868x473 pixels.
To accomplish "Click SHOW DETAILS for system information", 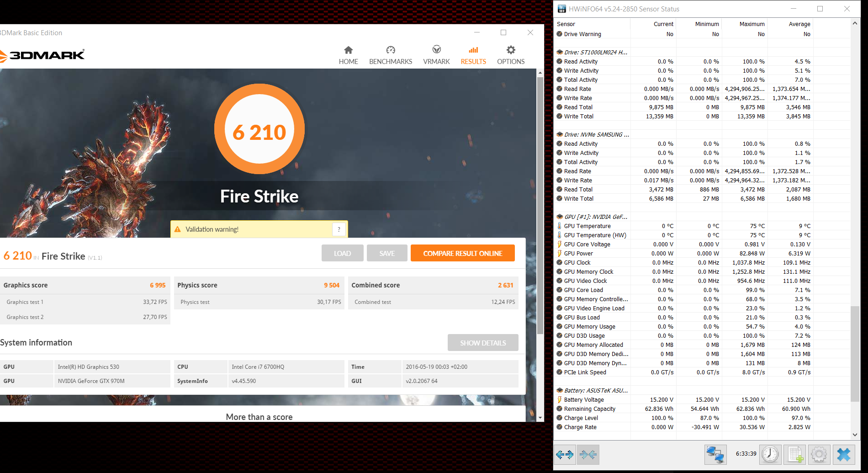I will coord(483,343).
